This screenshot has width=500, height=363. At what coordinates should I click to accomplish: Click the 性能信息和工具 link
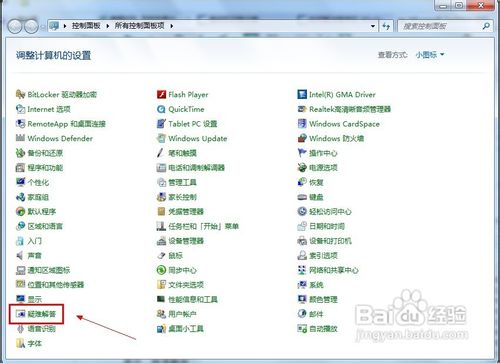click(x=193, y=299)
